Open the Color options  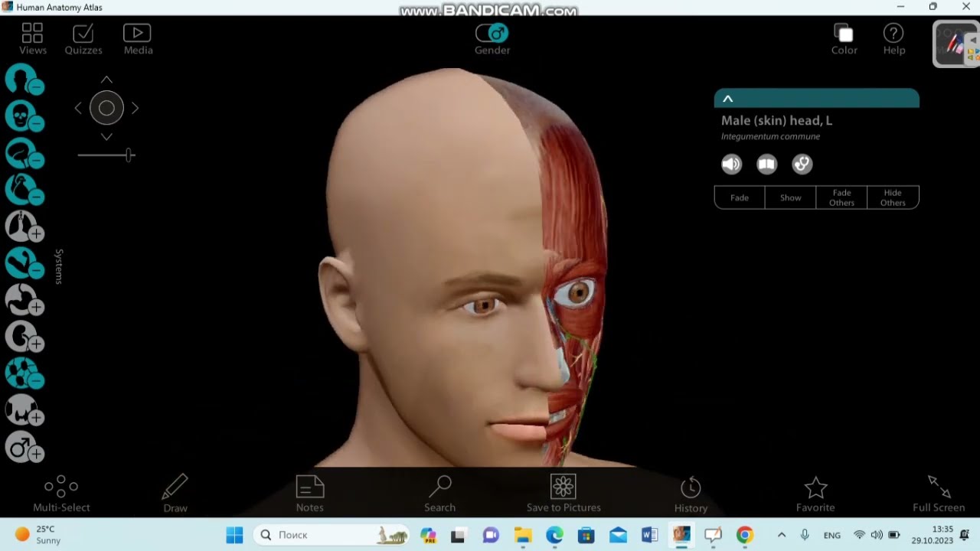(x=844, y=39)
